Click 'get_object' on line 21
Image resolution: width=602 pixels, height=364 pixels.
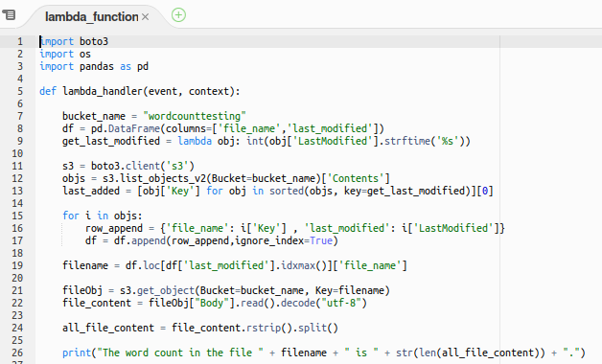pyautogui.click(x=166, y=291)
